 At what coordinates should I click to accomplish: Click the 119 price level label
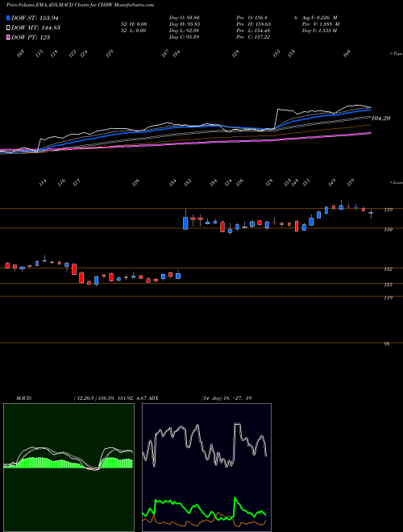388,298
